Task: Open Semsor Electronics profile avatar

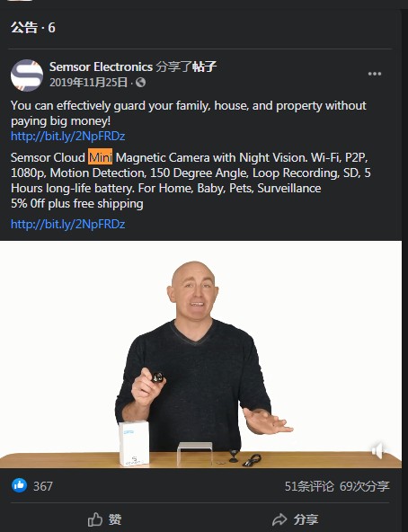Action: tap(27, 75)
